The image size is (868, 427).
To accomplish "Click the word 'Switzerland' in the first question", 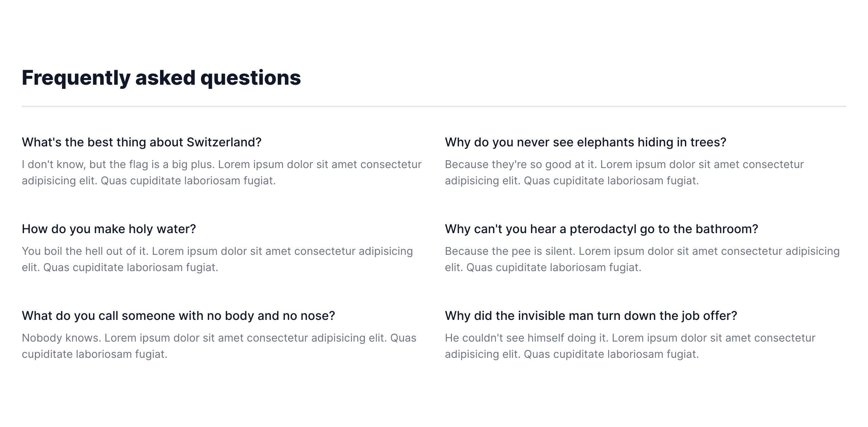I will point(224,142).
